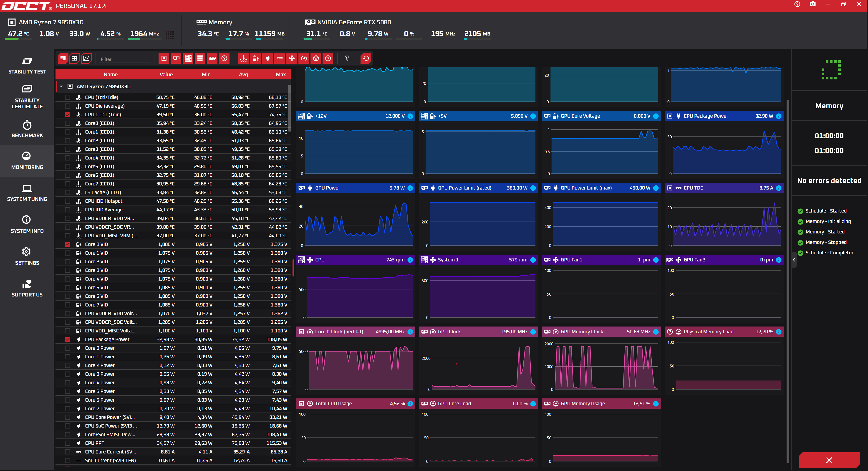Sort the table by the Max column
The height and width of the screenshot is (471, 868).
tap(281, 74)
